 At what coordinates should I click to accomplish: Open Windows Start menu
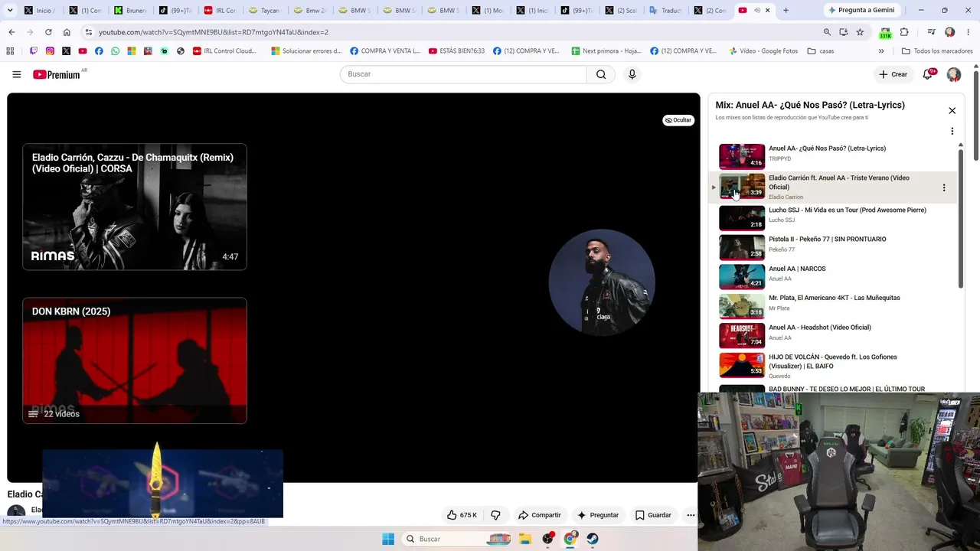pos(388,539)
